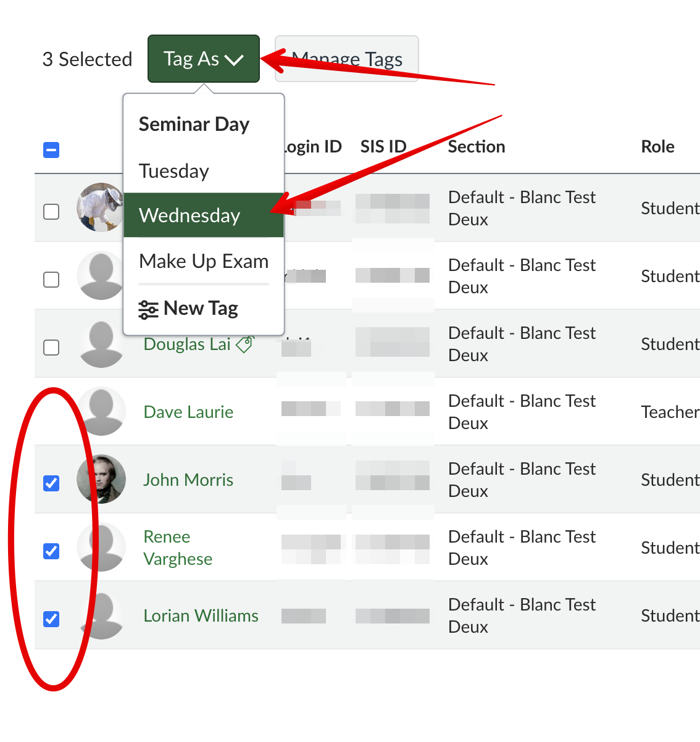700x742 pixels.
Task: Choose Tuesday in the tag menu
Action: click(174, 171)
